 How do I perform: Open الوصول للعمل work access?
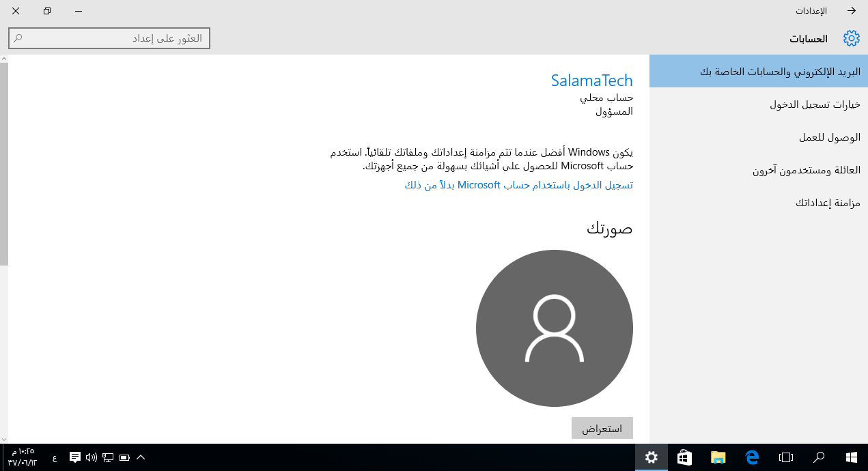click(759, 137)
